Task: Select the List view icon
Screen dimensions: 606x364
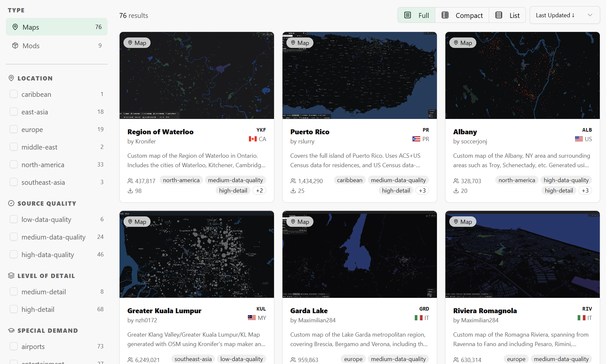Action: pyautogui.click(x=498, y=15)
